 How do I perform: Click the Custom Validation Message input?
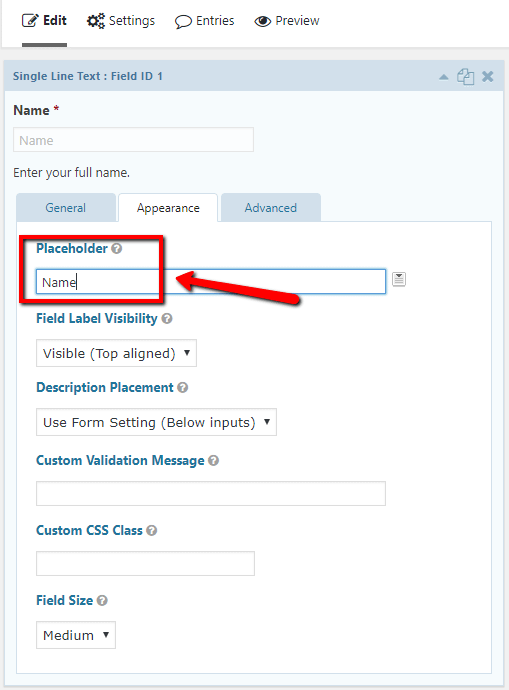click(211, 493)
